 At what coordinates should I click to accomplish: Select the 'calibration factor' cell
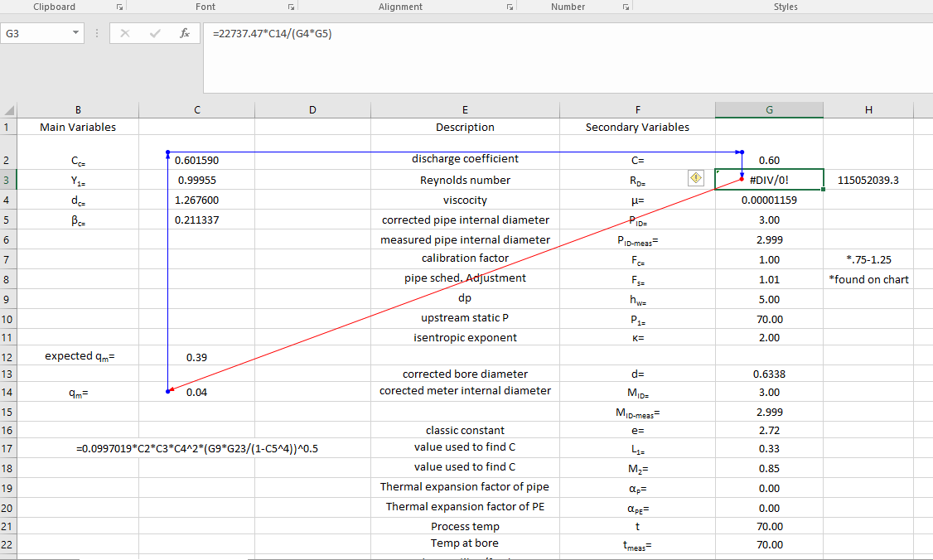coord(466,258)
